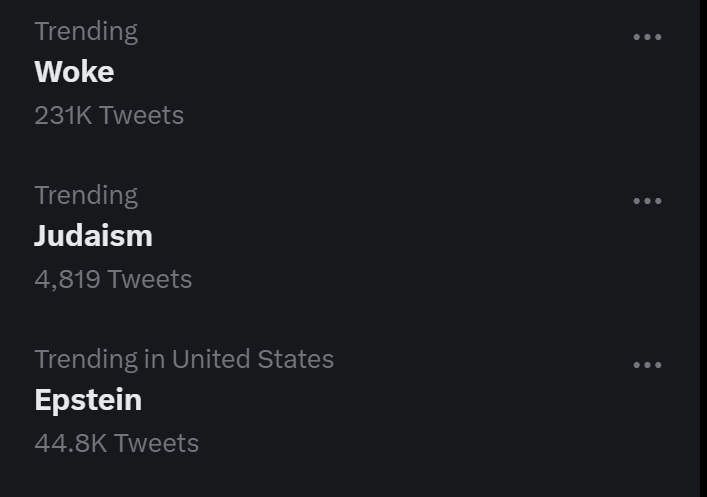Open more options for Woke trend
The width and height of the screenshot is (707, 497).
[x=647, y=37]
